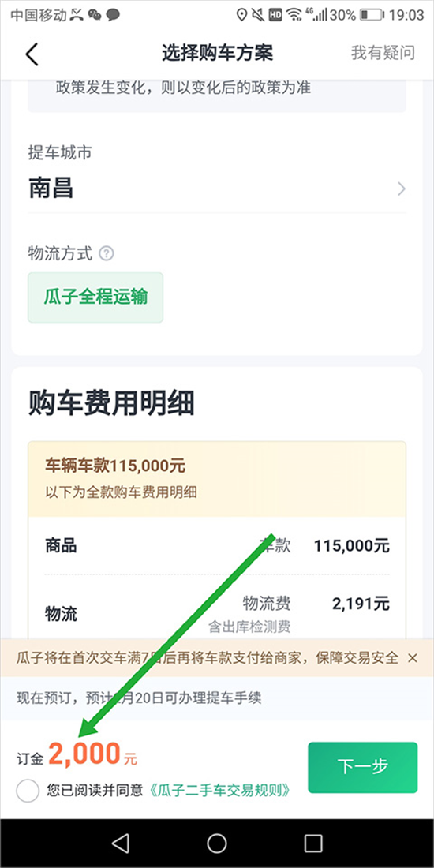This screenshot has height=868, width=434.
Task: Open 《瓜子二手车交易规则》 link
Action: [219, 791]
